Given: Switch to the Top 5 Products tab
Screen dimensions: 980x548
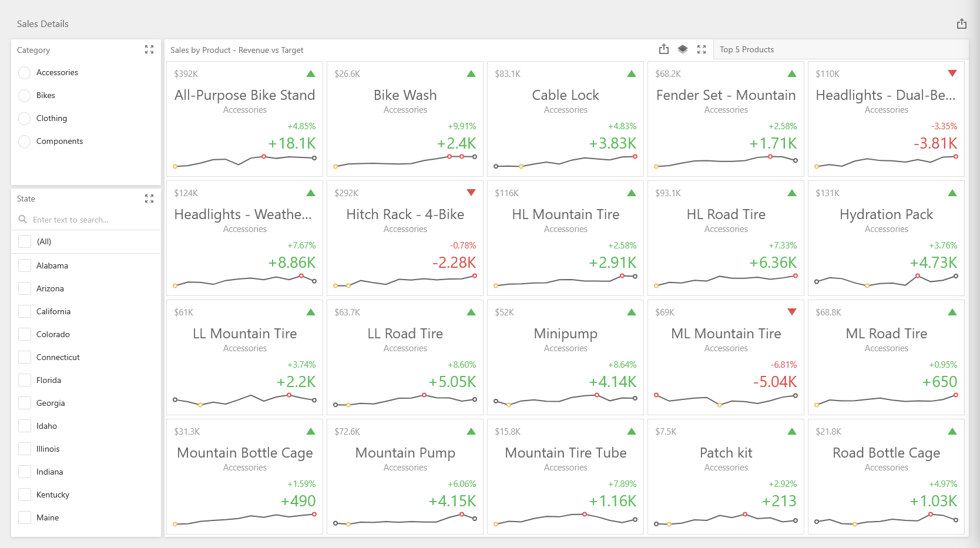Looking at the screenshot, I should [x=747, y=50].
